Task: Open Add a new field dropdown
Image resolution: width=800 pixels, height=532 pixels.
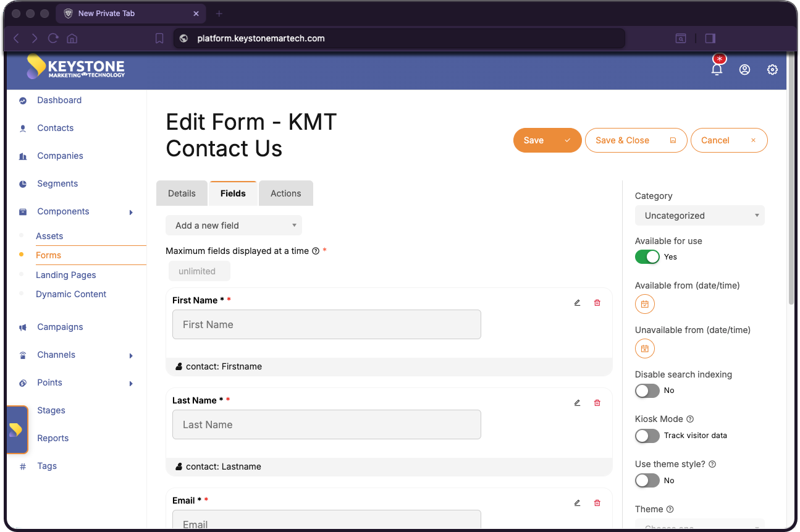Action: coord(234,226)
